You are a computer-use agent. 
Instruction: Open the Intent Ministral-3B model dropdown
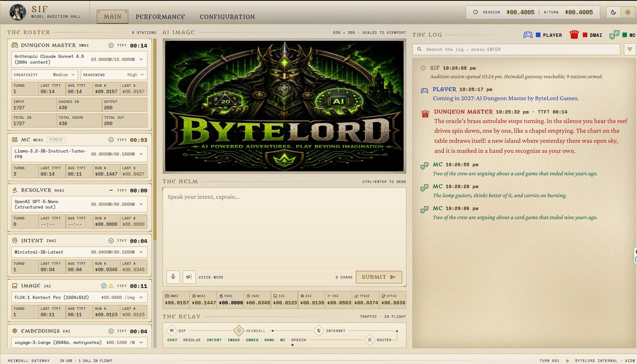[79, 252]
